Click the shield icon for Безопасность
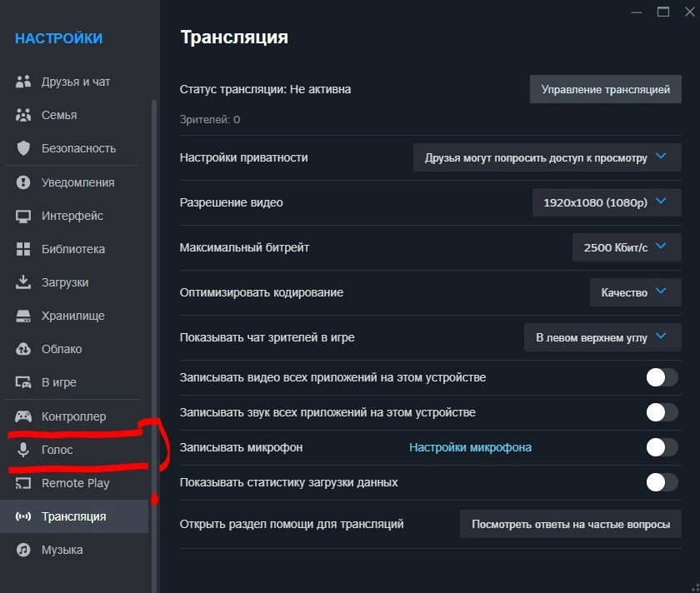This screenshot has height=593, width=700. 23,148
